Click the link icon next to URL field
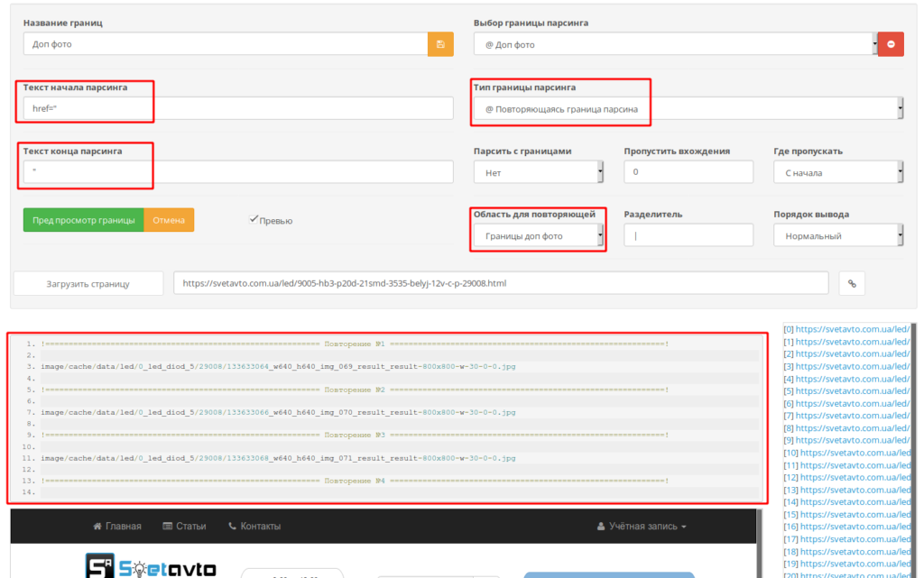Viewport: 924px width, 578px height. pyautogui.click(x=852, y=284)
